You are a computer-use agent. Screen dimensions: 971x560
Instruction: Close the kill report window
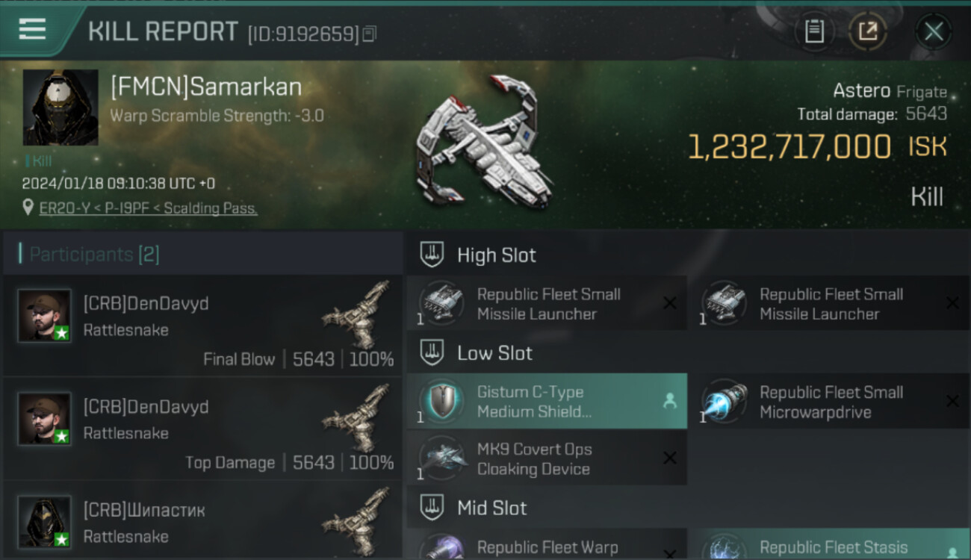[x=934, y=31]
